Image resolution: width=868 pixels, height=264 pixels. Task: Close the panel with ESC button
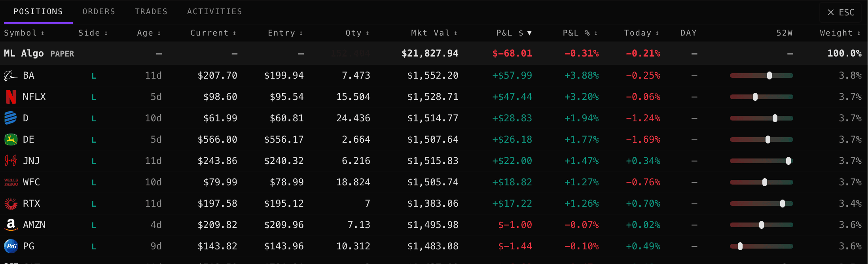[841, 12]
